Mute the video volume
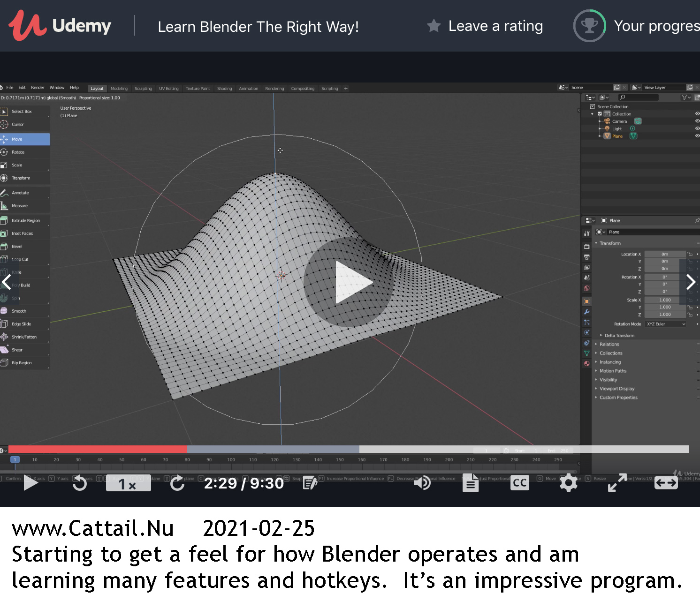This screenshot has height=601, width=700. click(x=422, y=483)
